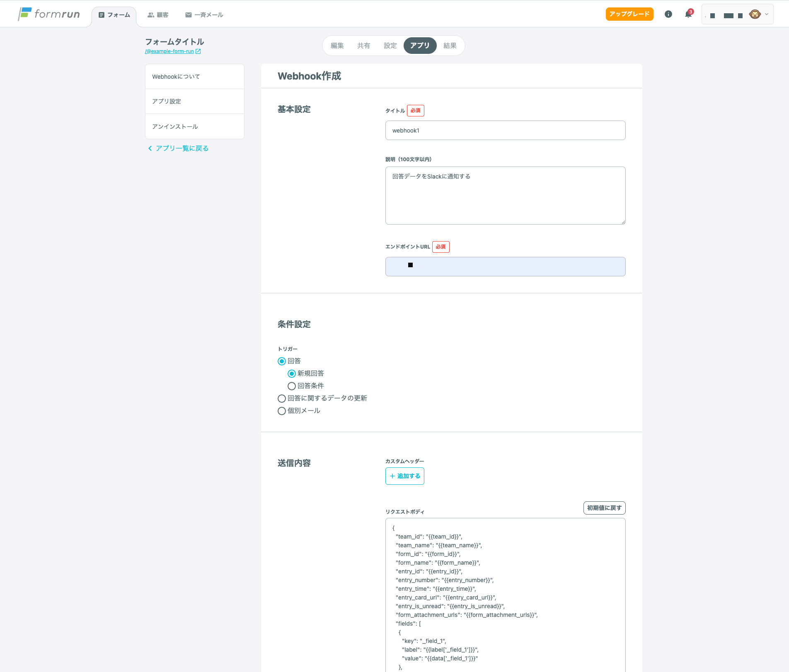This screenshot has height=672, width=789.
Task: Click the 送信内容 section label
Action: pos(294,463)
